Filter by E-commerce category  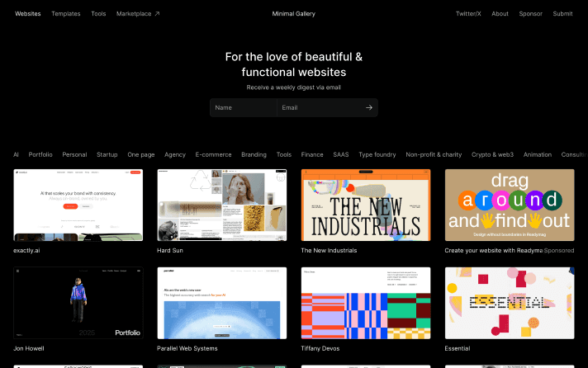213,155
